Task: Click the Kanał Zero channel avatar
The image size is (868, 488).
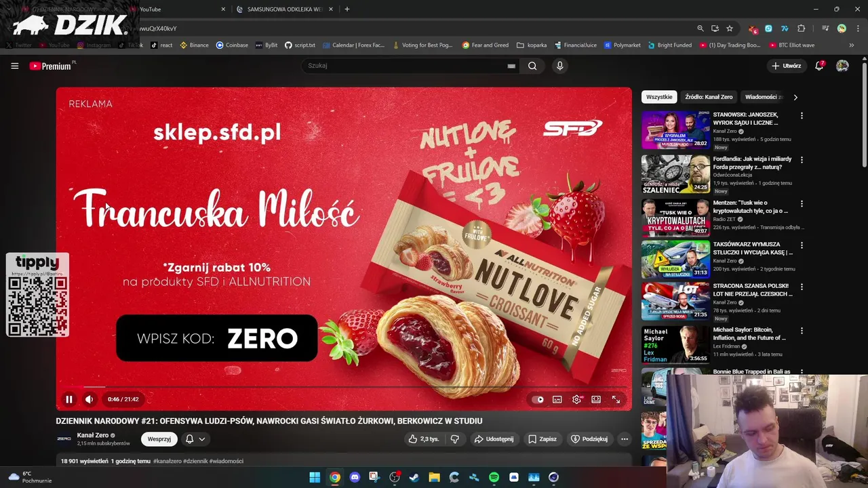Action: point(64,439)
